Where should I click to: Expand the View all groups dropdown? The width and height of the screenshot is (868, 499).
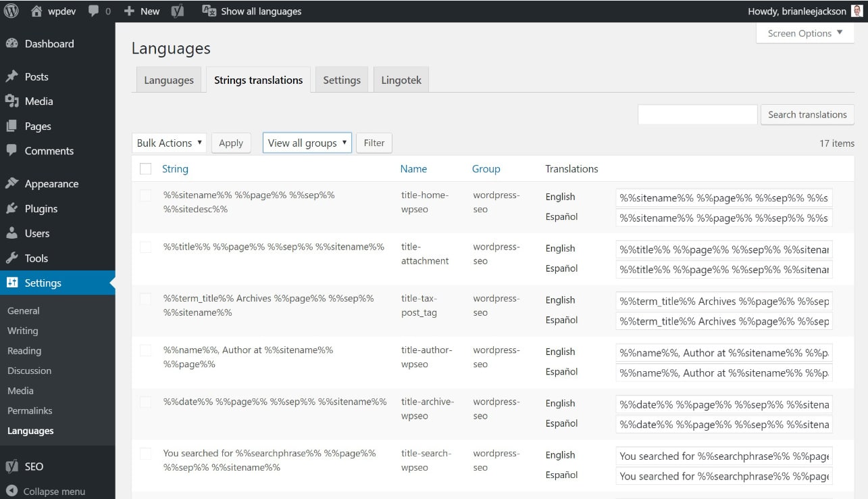307,143
